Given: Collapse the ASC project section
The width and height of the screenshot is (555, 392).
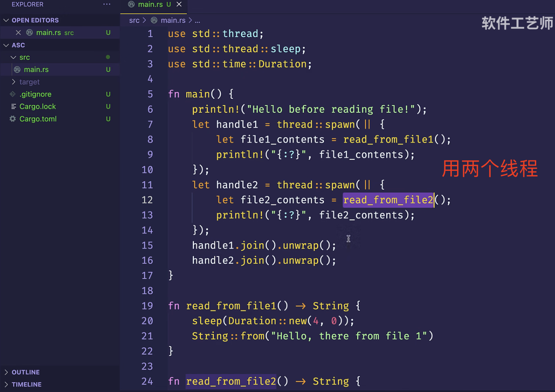Looking at the screenshot, I should [6, 45].
